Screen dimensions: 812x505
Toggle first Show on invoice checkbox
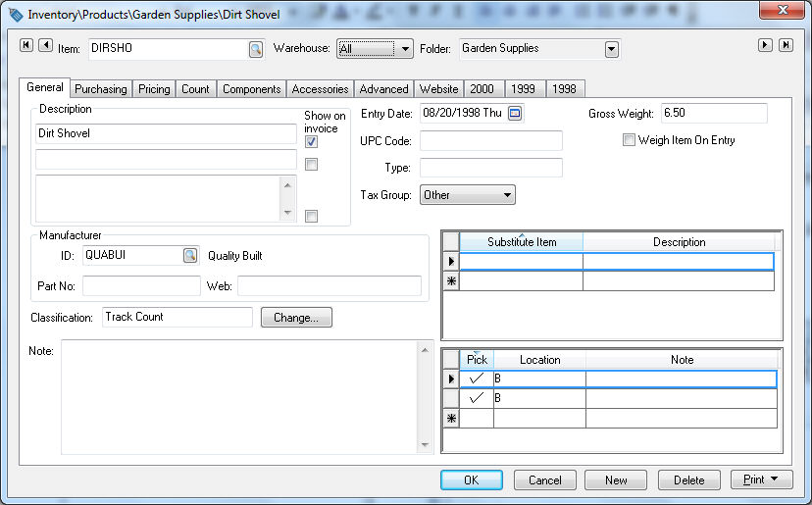(311, 142)
